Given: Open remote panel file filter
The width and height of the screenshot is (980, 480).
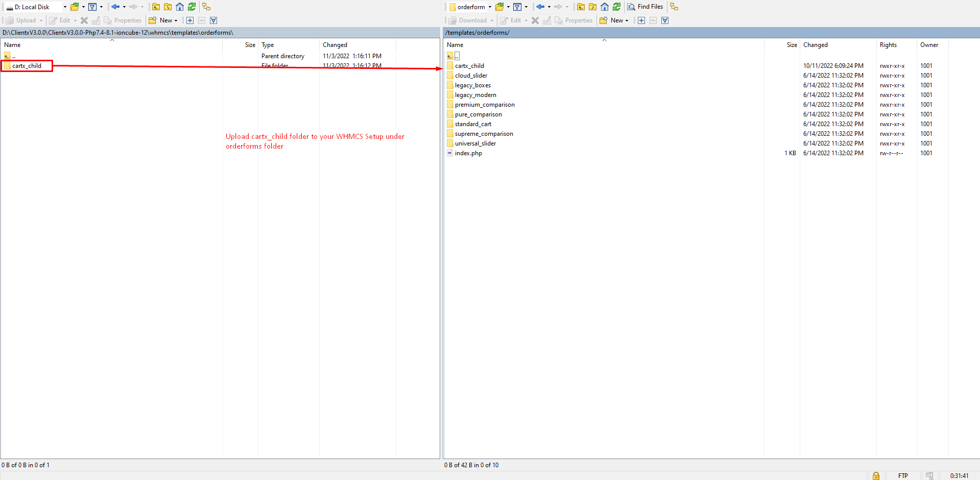Looking at the screenshot, I should (517, 7).
